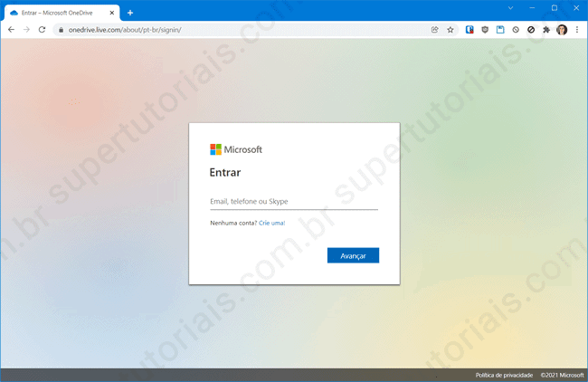Close the Microsoft OneDrive tab
588x382 pixels.
click(x=114, y=13)
